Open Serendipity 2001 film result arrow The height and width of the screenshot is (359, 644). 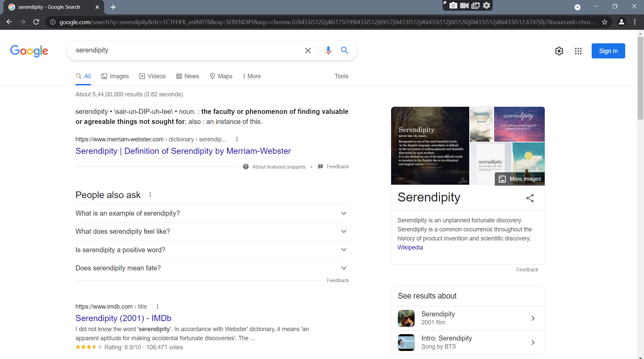(x=533, y=318)
